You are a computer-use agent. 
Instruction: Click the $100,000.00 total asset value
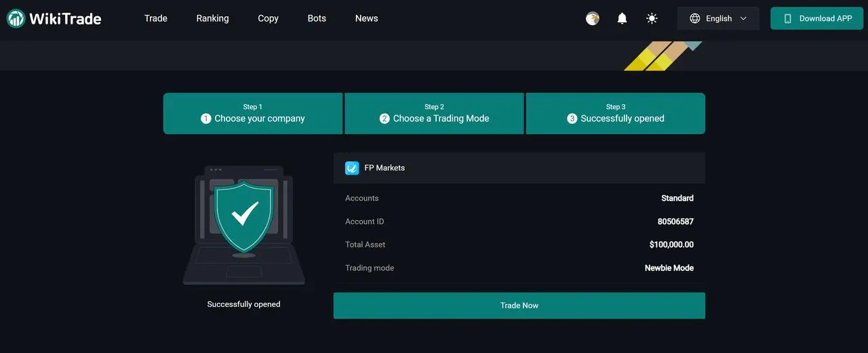[671, 245]
